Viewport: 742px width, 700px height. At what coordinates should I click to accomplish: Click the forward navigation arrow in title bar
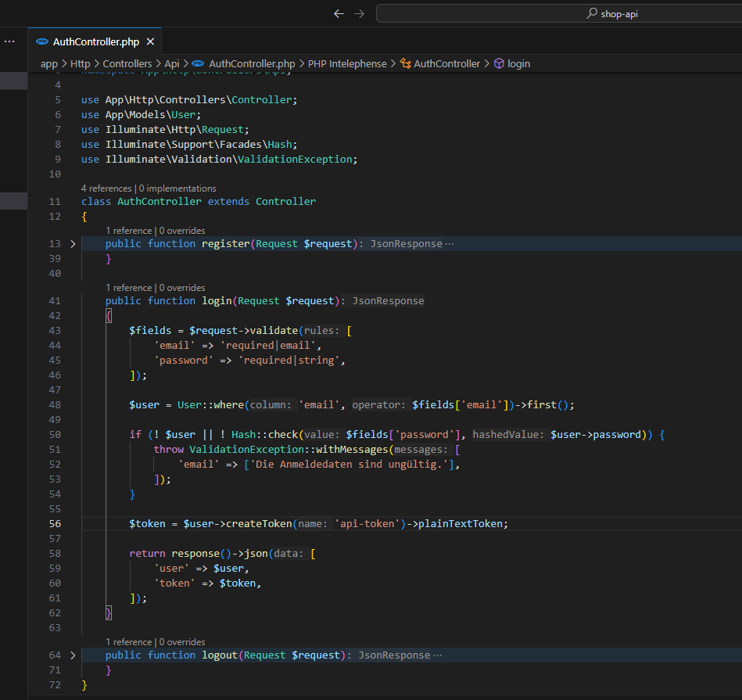[x=359, y=13]
